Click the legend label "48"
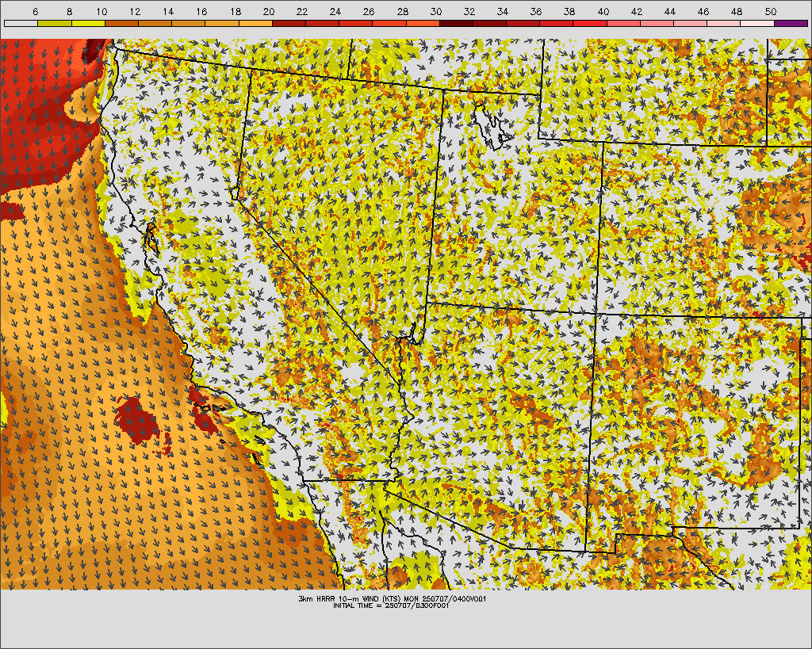Image resolution: width=812 pixels, height=649 pixels. click(x=737, y=11)
